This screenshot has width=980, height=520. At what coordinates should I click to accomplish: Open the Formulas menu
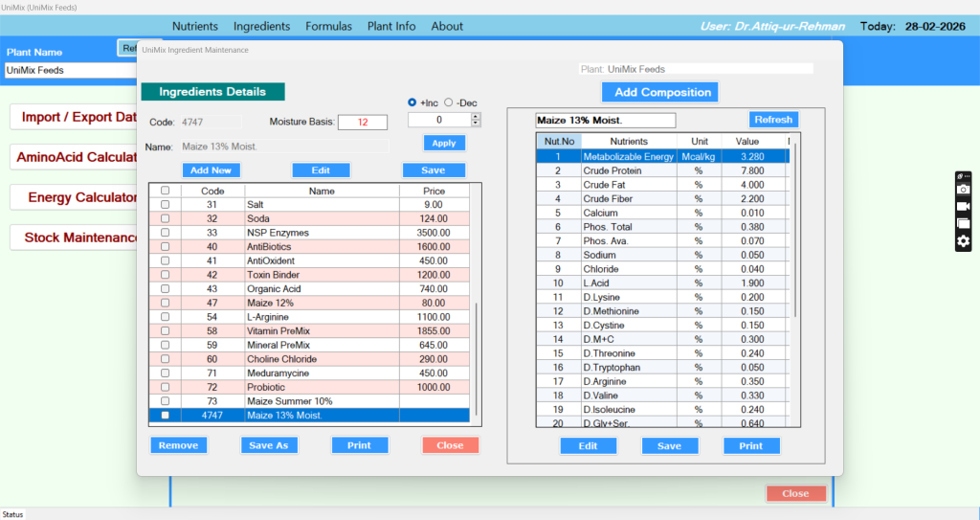328,26
